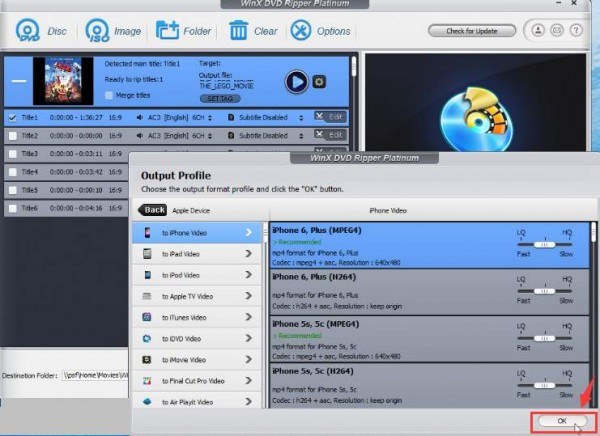Image resolution: width=600 pixels, height=436 pixels.
Task: Click speaker audio icon in Title1 row
Action: pyautogui.click(x=140, y=118)
